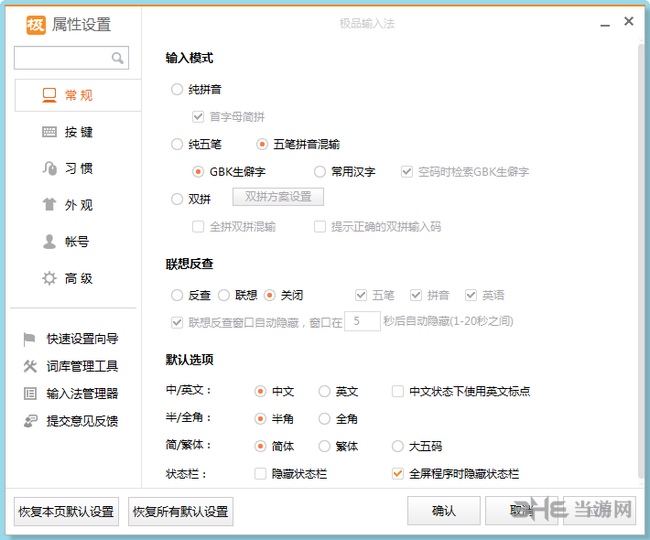
Task: Toggle 空码时检索GBK生僻字 checkbox
Action: pyautogui.click(x=407, y=172)
